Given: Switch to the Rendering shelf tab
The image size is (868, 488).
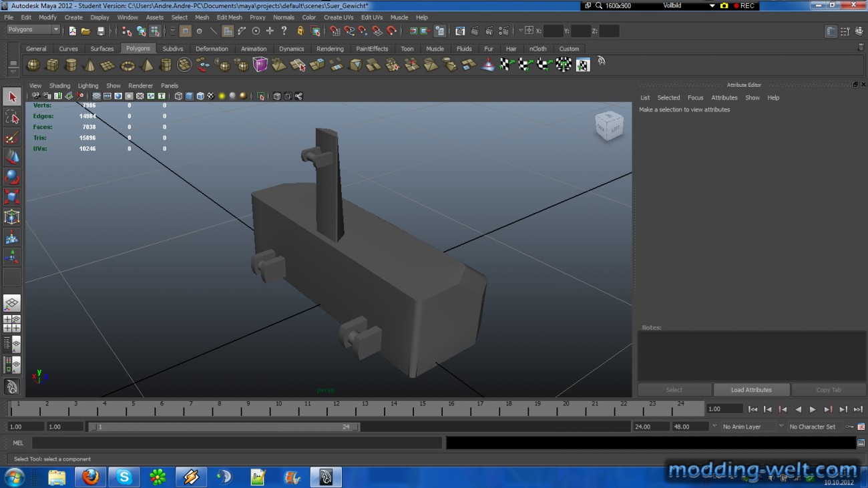Looking at the screenshot, I should [x=330, y=49].
